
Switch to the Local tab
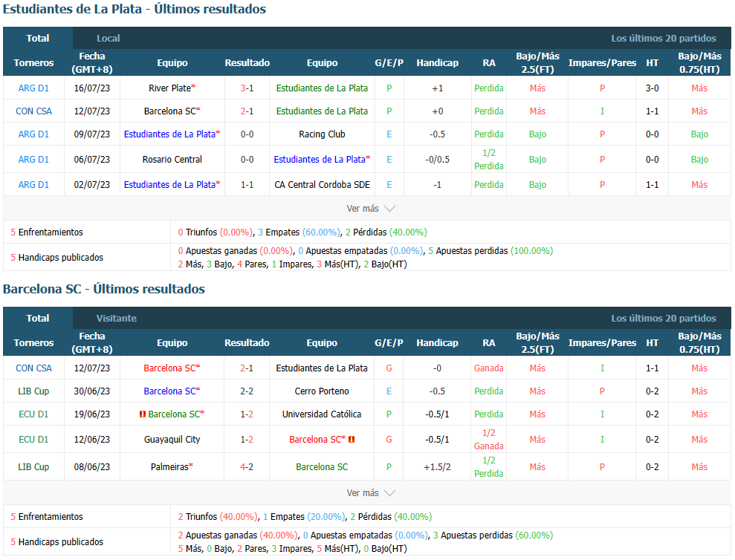pos(109,39)
